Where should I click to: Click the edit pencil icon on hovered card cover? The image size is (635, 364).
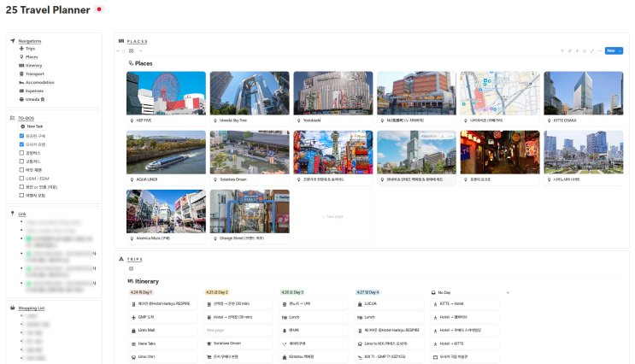coord(443,137)
